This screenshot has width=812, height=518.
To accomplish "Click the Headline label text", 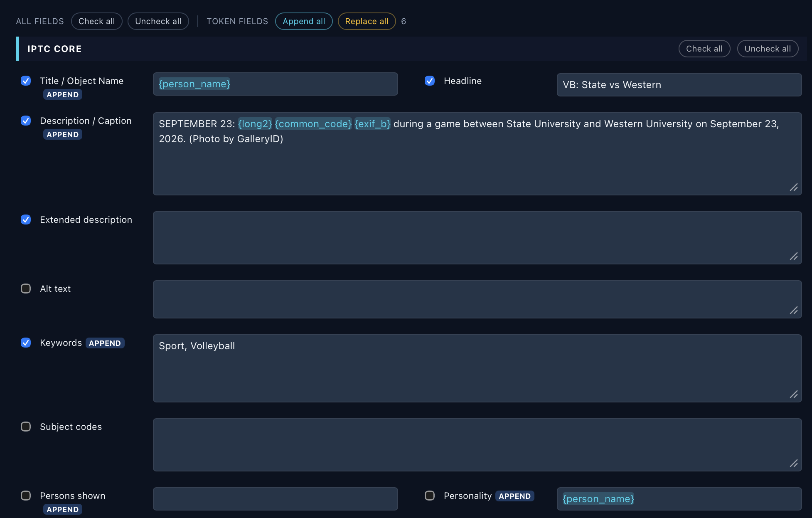I will point(463,81).
